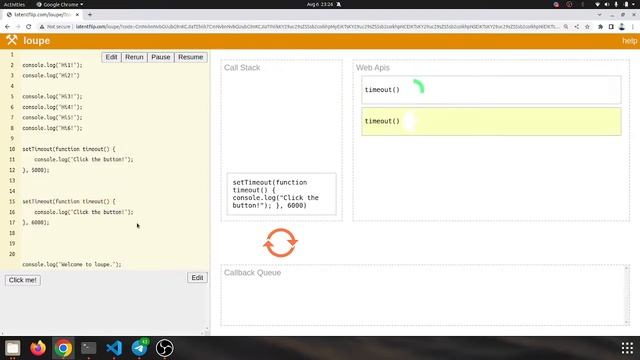
Task: Reload the page
Action: pos(29,27)
